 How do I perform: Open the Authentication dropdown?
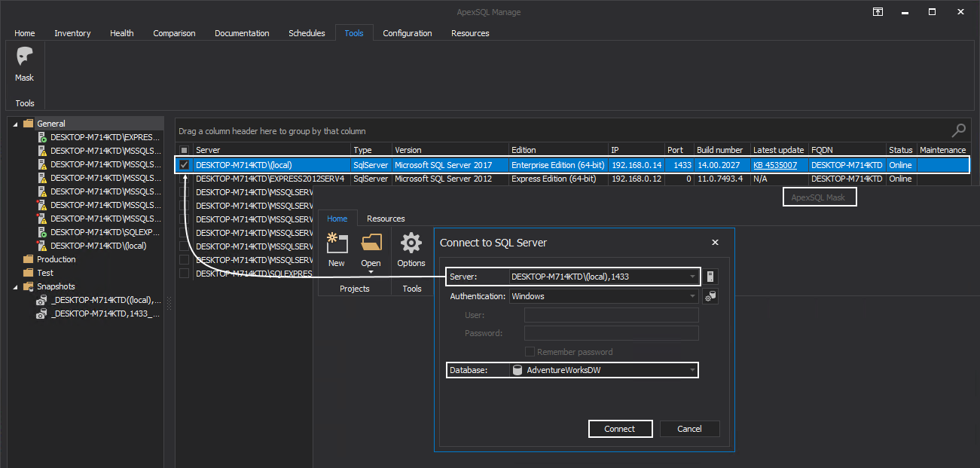(x=692, y=296)
